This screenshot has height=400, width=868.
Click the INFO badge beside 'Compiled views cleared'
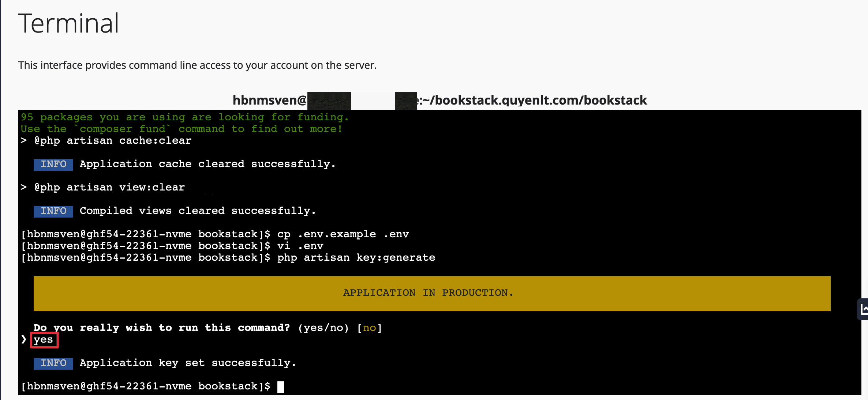(53, 211)
